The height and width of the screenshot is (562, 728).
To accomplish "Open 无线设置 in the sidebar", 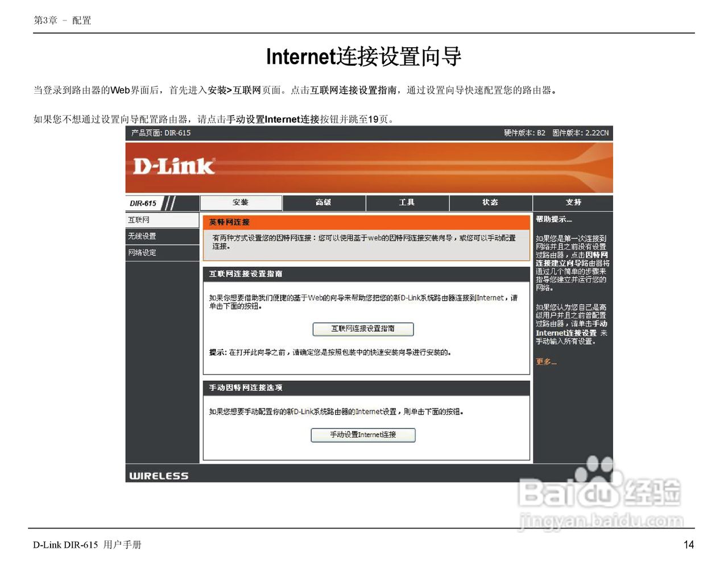I will (x=162, y=236).
